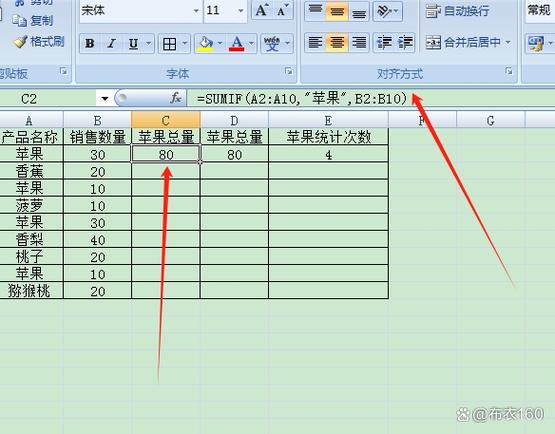The height and width of the screenshot is (434, 555).
Task: Open Merge and Center dropdown arrow
Action: (508, 43)
